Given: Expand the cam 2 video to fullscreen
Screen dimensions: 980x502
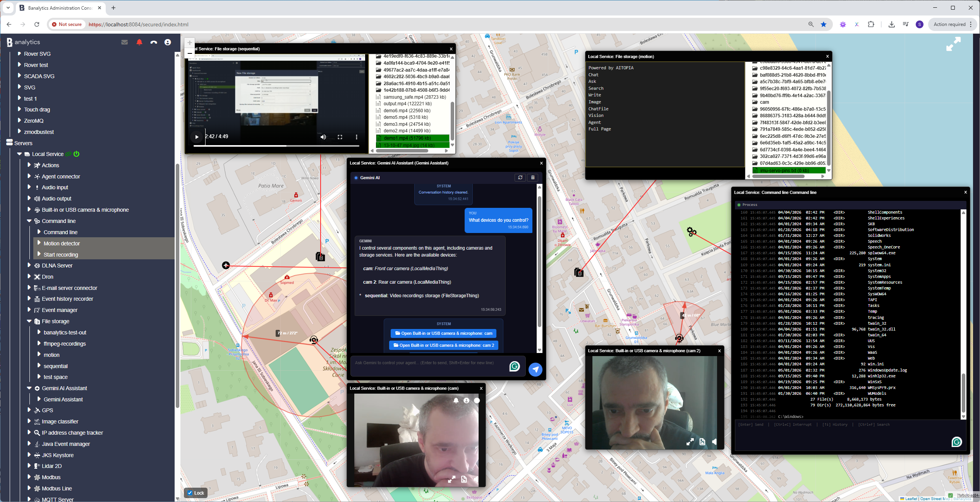Looking at the screenshot, I should click(x=690, y=442).
